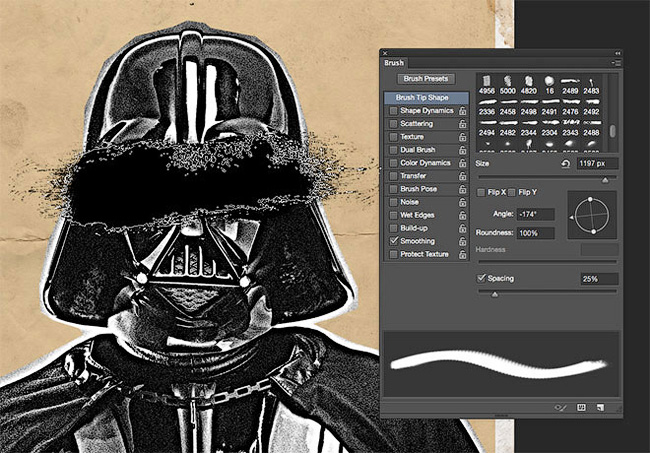Image resolution: width=650 pixels, height=453 pixels.
Task: Enable Build-up checkbox
Action: point(393,228)
